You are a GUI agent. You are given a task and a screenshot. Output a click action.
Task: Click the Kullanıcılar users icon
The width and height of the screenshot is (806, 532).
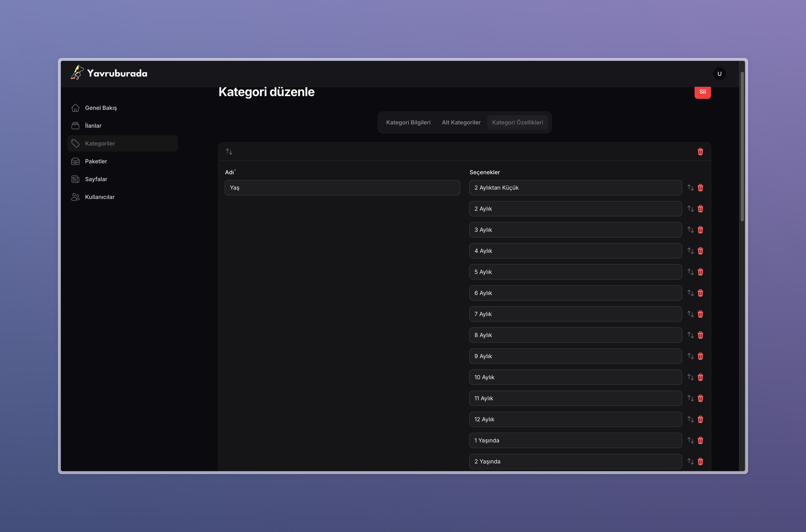(x=75, y=197)
